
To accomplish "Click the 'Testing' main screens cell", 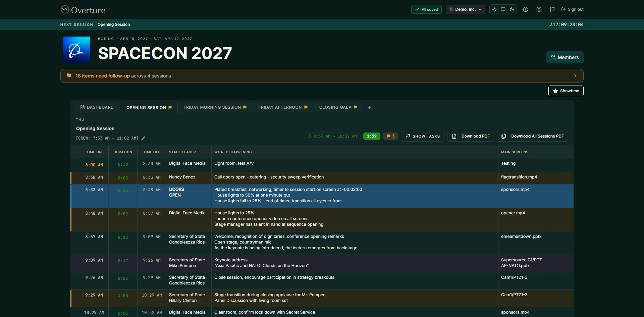I will [525, 165].
